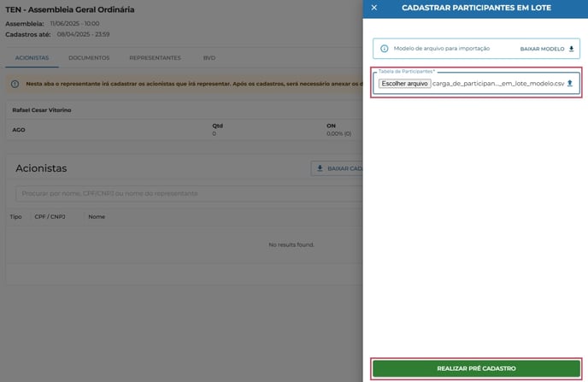Click the No results found message
Image resolution: width=588 pixels, height=382 pixels.
click(291, 244)
